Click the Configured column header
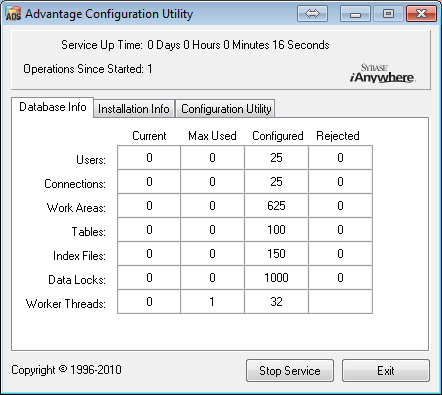 point(278,136)
